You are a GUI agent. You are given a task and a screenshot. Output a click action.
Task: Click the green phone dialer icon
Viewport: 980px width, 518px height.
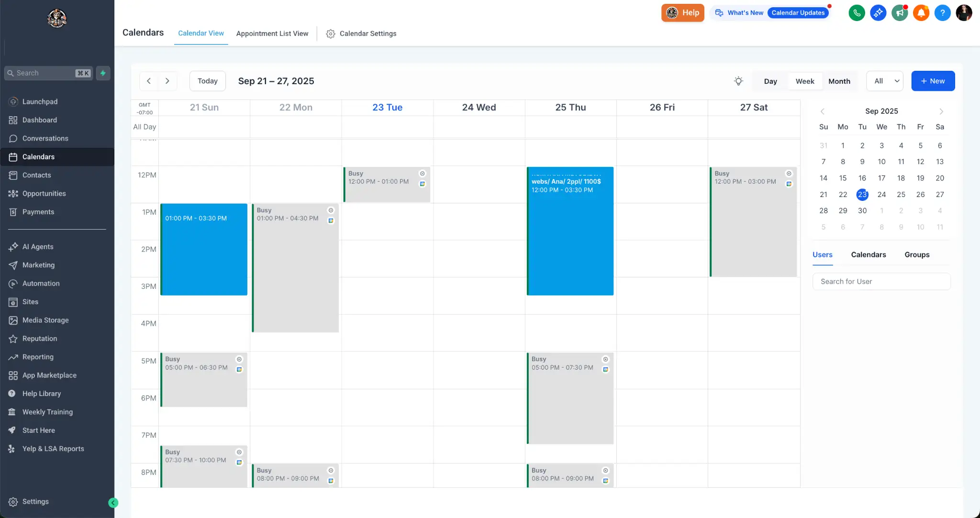(857, 13)
